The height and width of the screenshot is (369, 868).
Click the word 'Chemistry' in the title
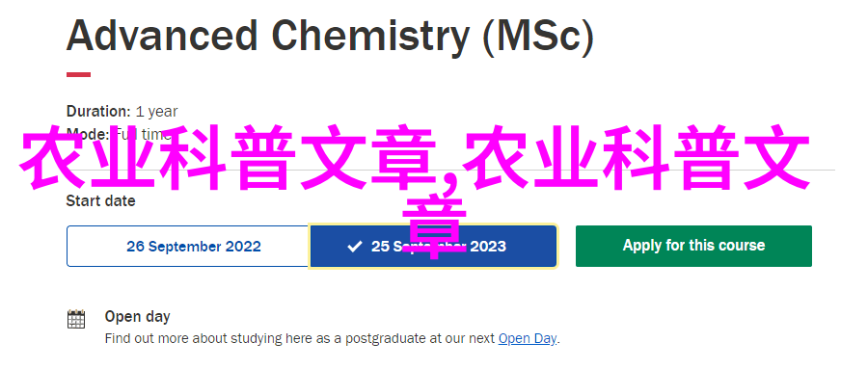[x=369, y=37]
